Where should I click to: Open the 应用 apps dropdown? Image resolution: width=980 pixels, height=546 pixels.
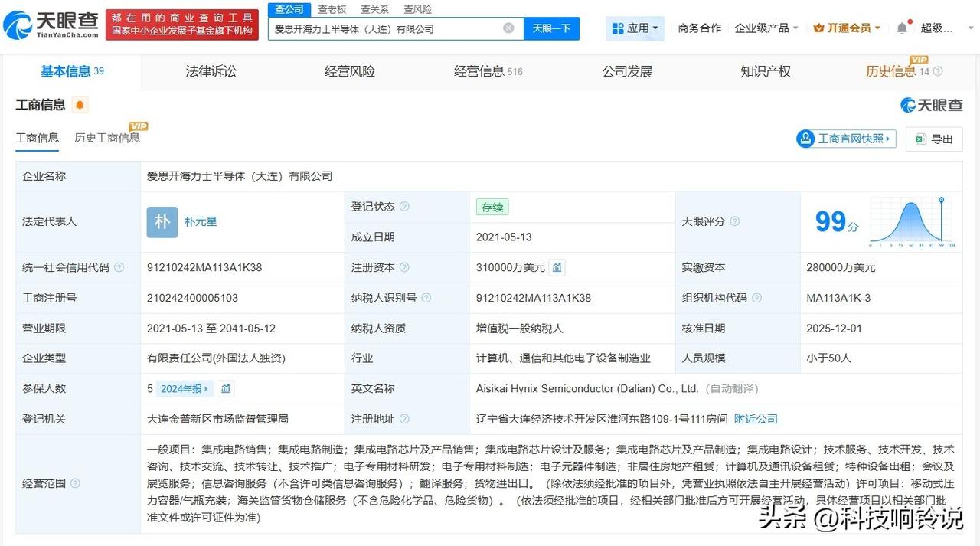click(x=635, y=28)
